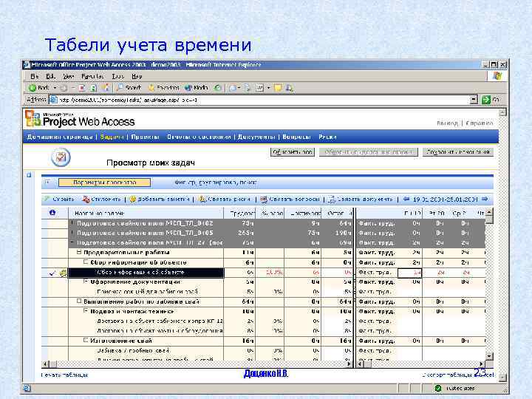Click the tasks page clipboard icon
The height and width of the screenshot is (399, 532).
click(61, 157)
